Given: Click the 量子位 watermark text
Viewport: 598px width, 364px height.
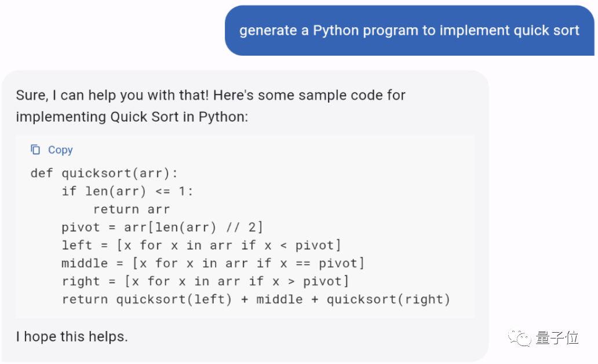Looking at the screenshot, I should (557, 338).
